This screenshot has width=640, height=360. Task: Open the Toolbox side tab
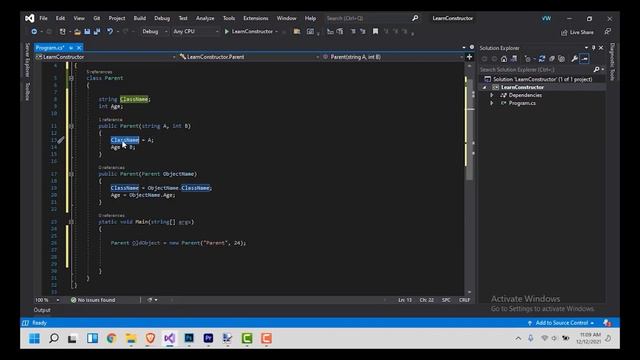pyautogui.click(x=27, y=91)
